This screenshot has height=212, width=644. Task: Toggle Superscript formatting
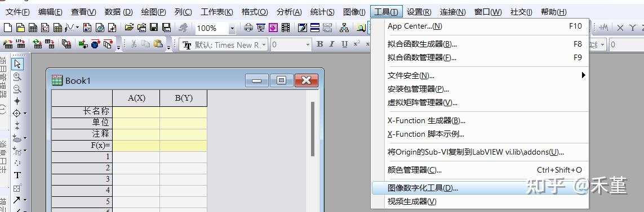click(x=357, y=43)
